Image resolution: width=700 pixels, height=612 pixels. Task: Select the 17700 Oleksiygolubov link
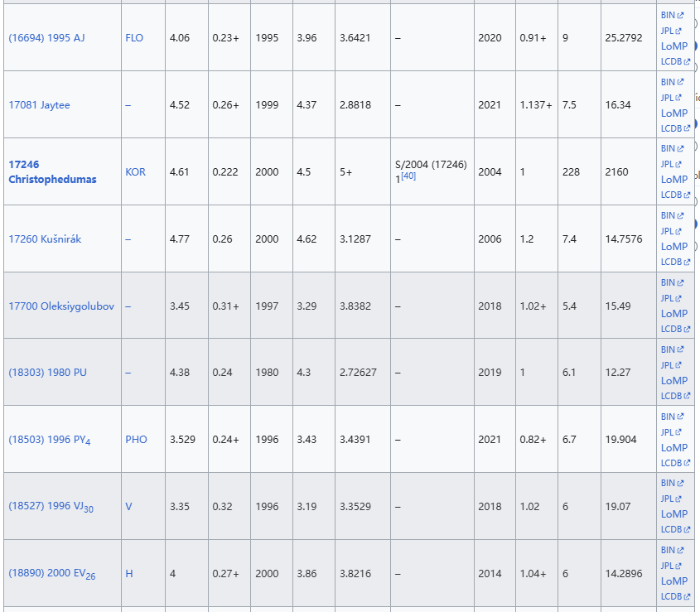(61, 306)
